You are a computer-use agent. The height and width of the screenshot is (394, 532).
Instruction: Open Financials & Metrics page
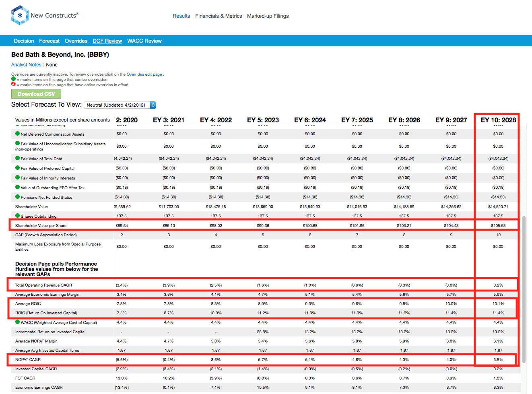tap(219, 16)
